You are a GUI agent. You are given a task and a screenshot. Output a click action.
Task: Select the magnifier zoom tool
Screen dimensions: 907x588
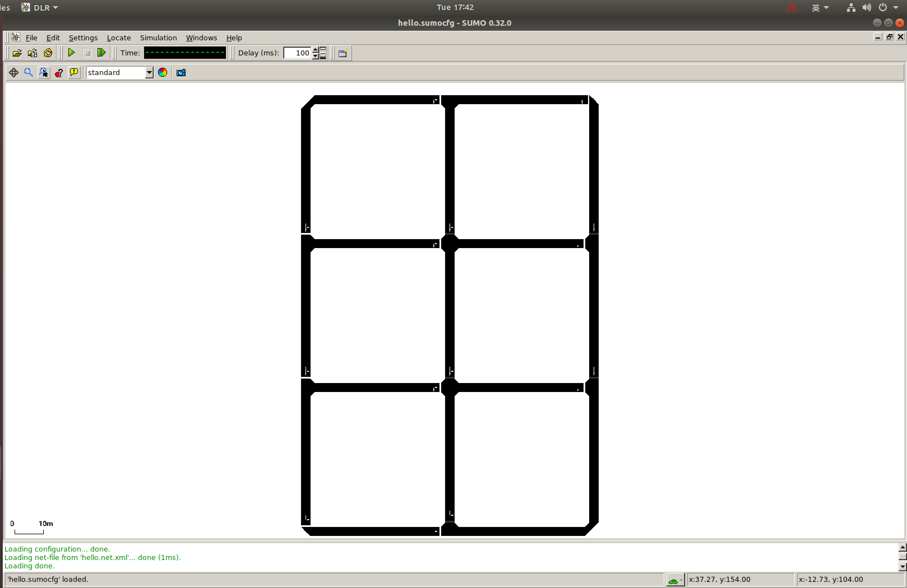(29, 72)
